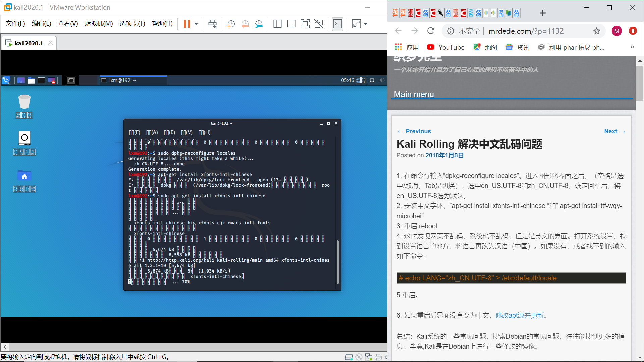Enter full screen mode
The width and height of the screenshot is (644, 362).
(x=305, y=24)
